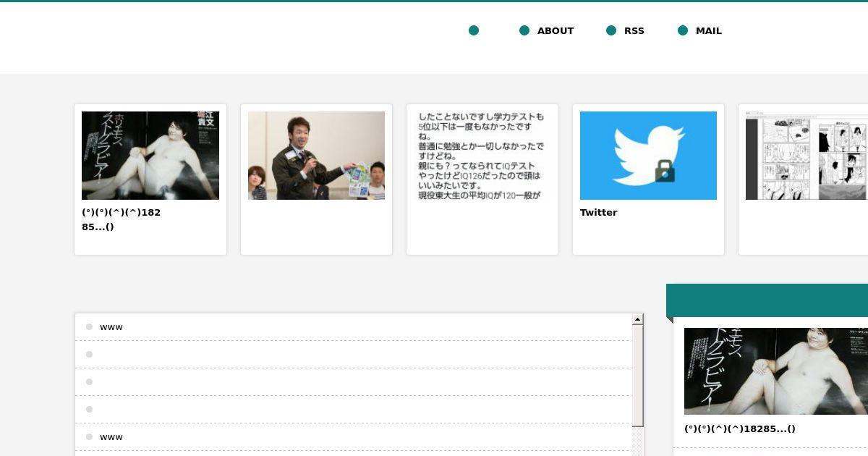Click the teal dot beside MAIL

pos(683,30)
